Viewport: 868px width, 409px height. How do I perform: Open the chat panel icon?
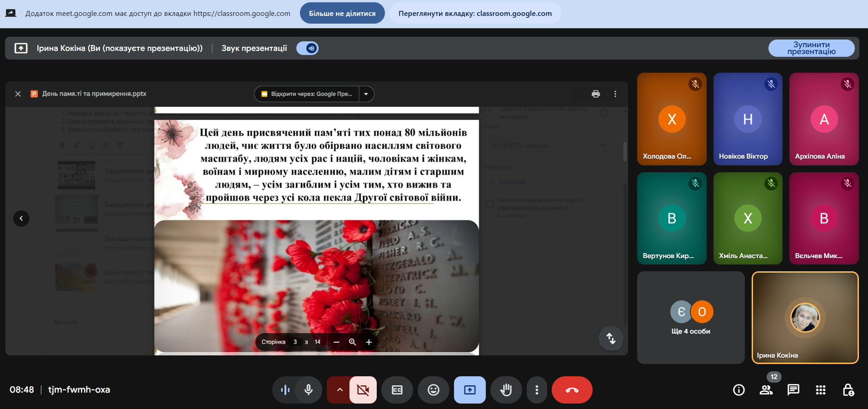793,390
